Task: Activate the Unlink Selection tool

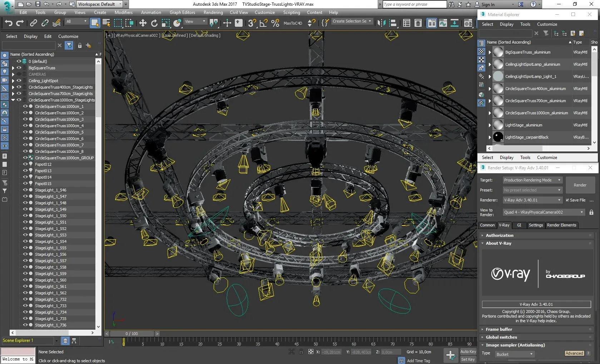Action: tap(45, 23)
